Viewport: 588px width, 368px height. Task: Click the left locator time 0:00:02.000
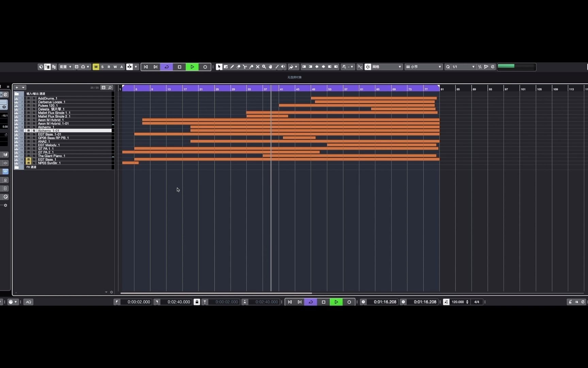click(x=138, y=302)
